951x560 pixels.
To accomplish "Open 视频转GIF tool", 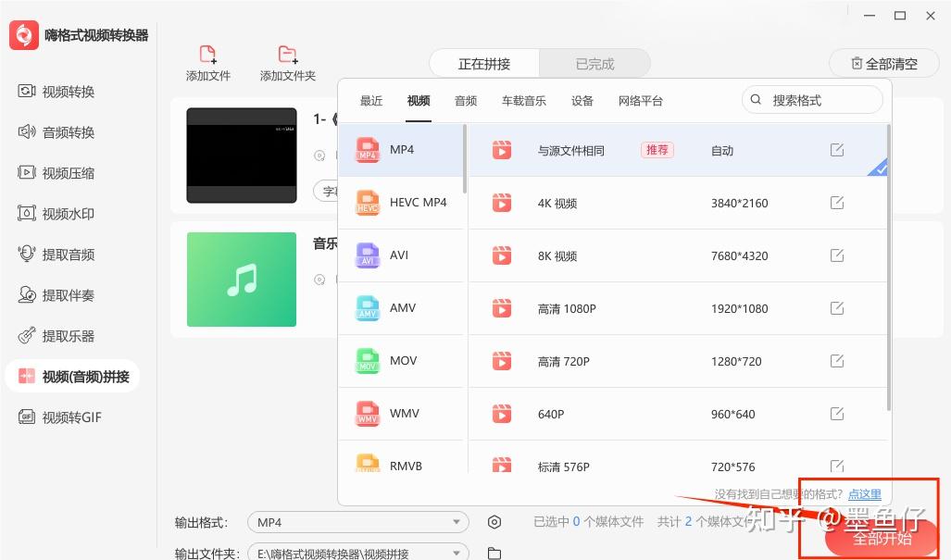I will pos(59,417).
